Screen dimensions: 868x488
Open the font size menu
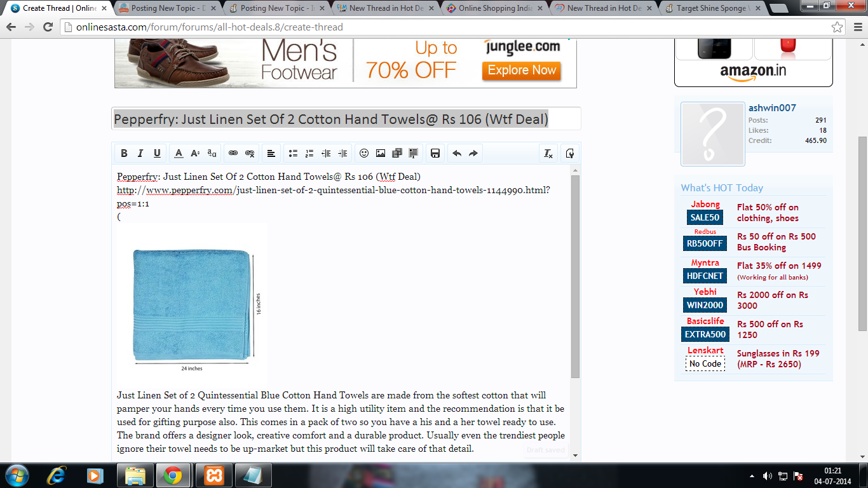click(196, 153)
